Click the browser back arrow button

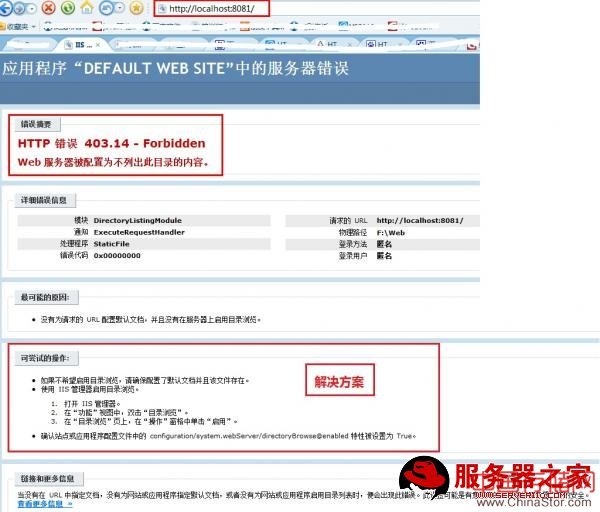(10, 8)
